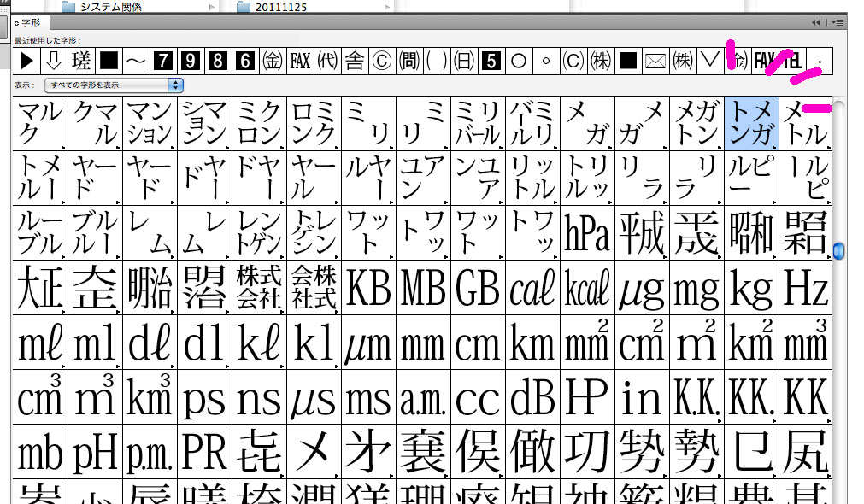
Task: Click the pH glyph cell
Action: (x=95, y=452)
